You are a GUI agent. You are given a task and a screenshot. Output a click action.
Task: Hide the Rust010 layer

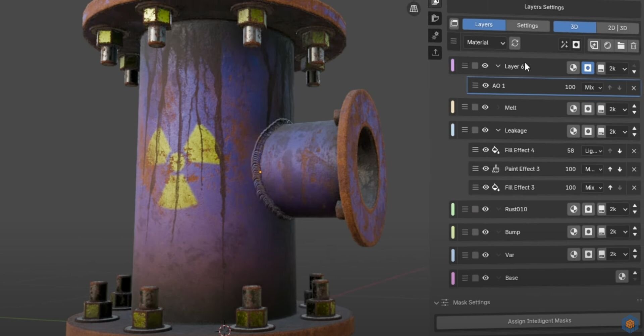[x=485, y=209]
